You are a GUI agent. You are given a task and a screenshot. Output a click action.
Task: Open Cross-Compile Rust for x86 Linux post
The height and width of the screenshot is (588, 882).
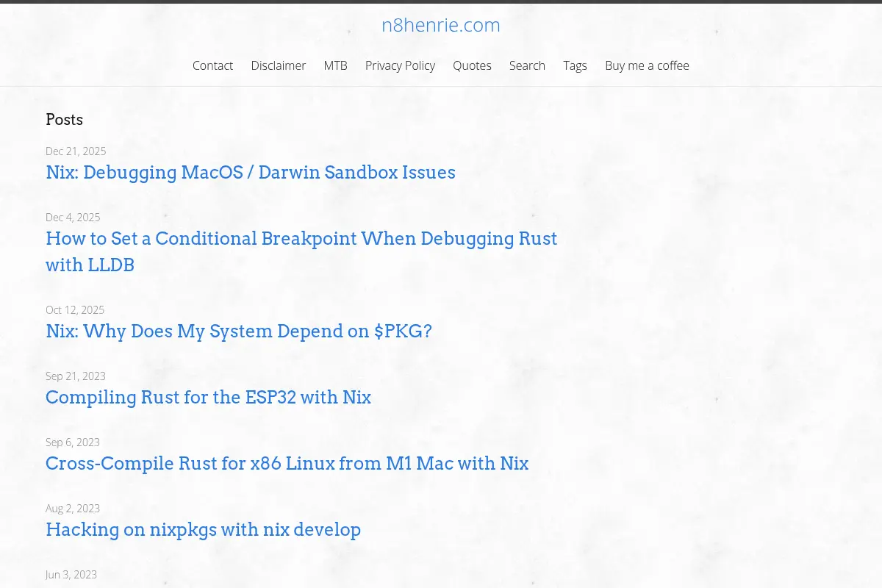pos(287,464)
